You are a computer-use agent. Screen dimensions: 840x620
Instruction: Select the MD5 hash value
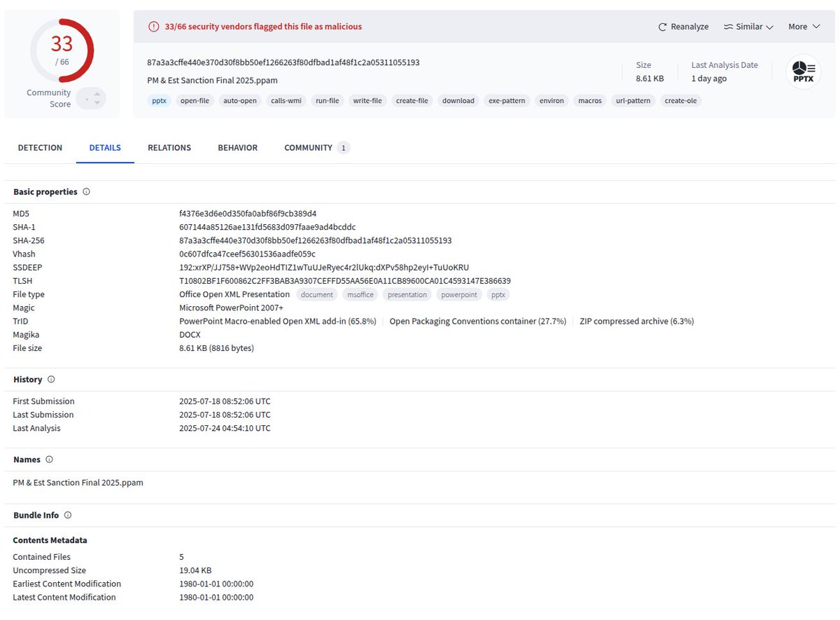coord(248,214)
